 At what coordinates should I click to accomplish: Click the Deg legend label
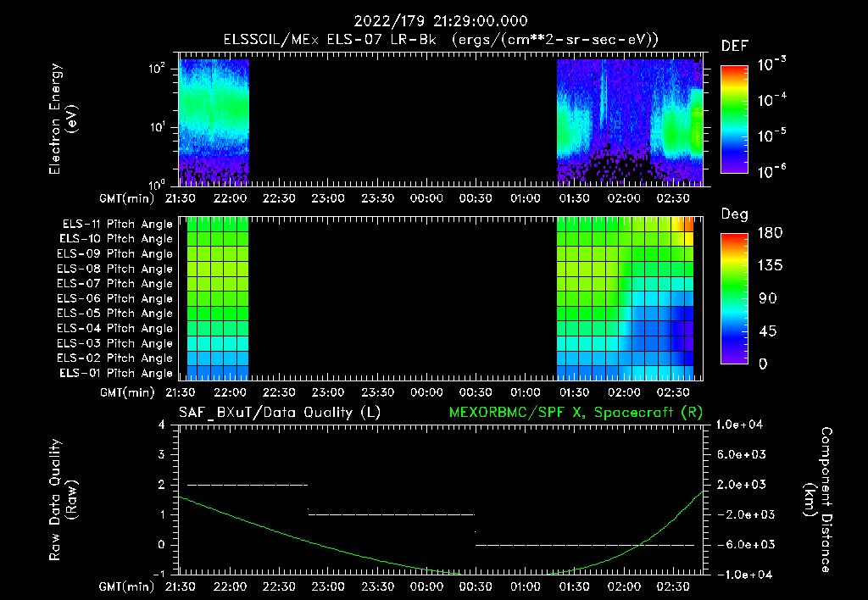click(735, 214)
